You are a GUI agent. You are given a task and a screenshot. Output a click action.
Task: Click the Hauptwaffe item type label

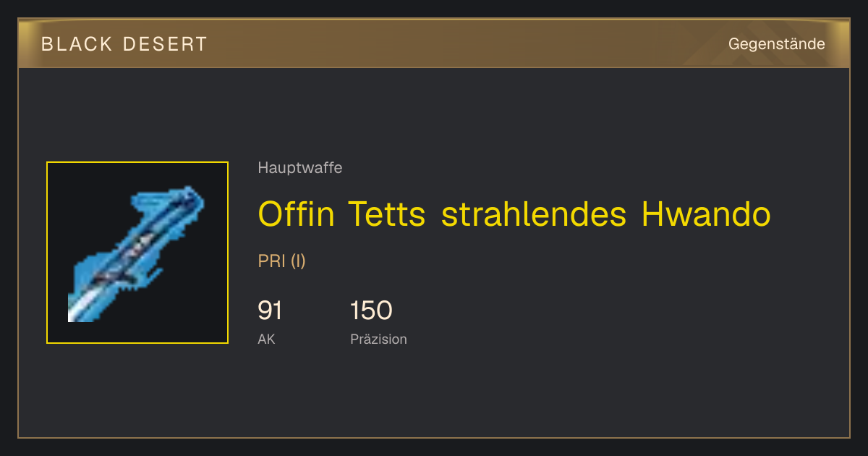click(300, 168)
